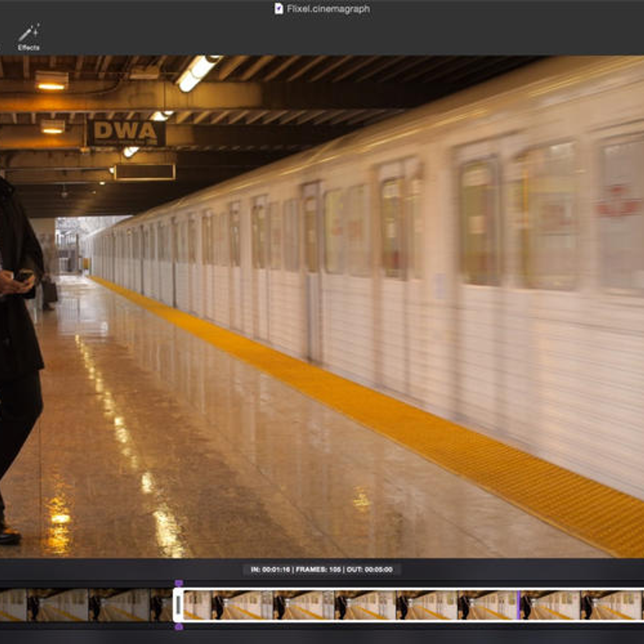
Task: Click the blank hanging sign below DWA
Action: click(145, 172)
